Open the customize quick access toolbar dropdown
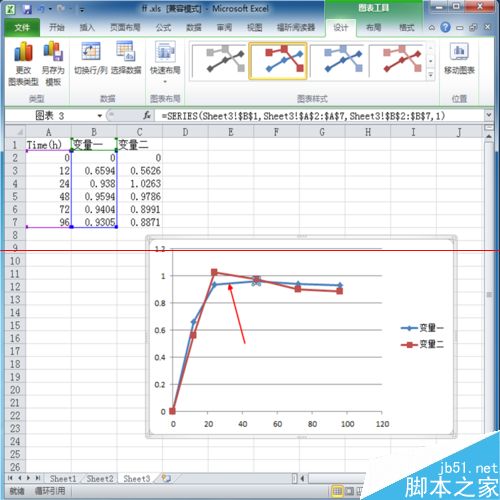 point(82,10)
